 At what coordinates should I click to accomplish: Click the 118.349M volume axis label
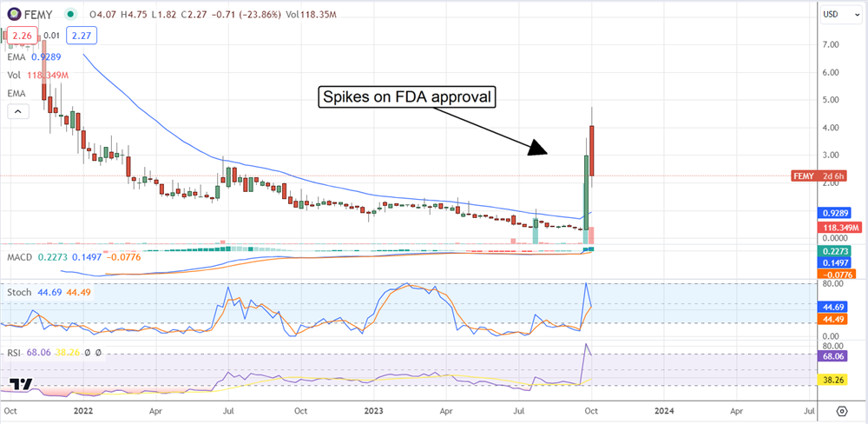point(840,228)
